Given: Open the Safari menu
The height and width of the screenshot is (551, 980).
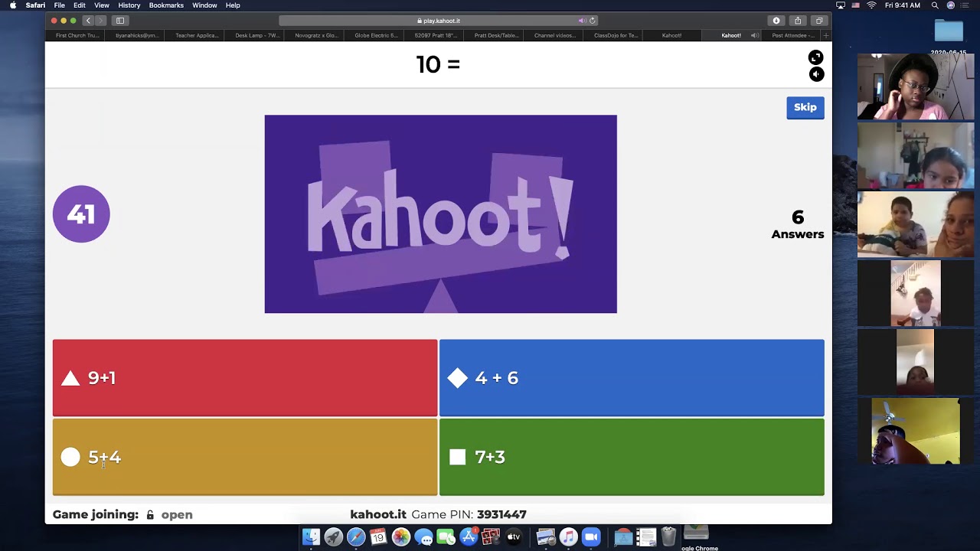Looking at the screenshot, I should pos(35,5).
